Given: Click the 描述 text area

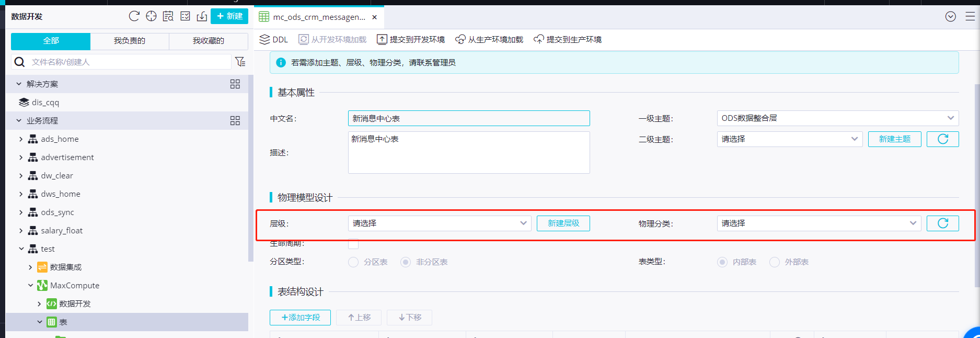Looking at the screenshot, I should click(469, 152).
